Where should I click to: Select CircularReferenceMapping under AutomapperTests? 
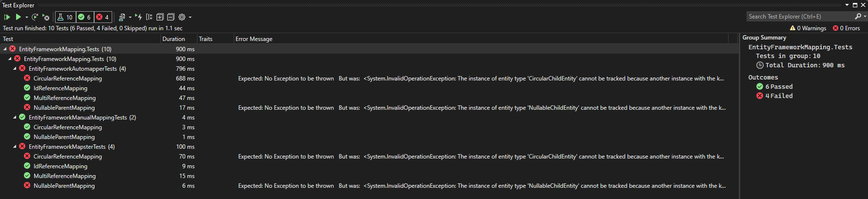click(370, 78)
